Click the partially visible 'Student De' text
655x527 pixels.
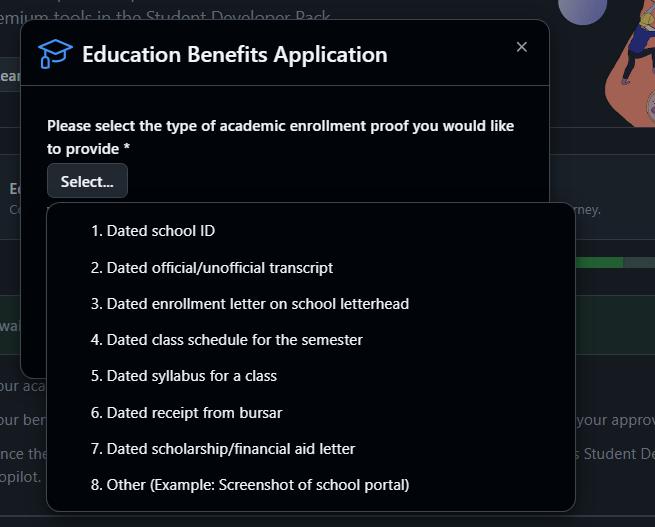(619, 454)
